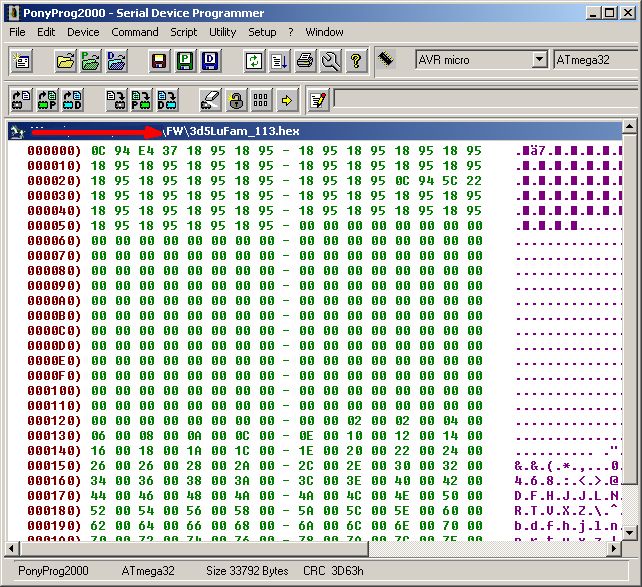This screenshot has width=642, height=587.
Task: Click byte E4 in row 000000
Action: (x=146, y=151)
